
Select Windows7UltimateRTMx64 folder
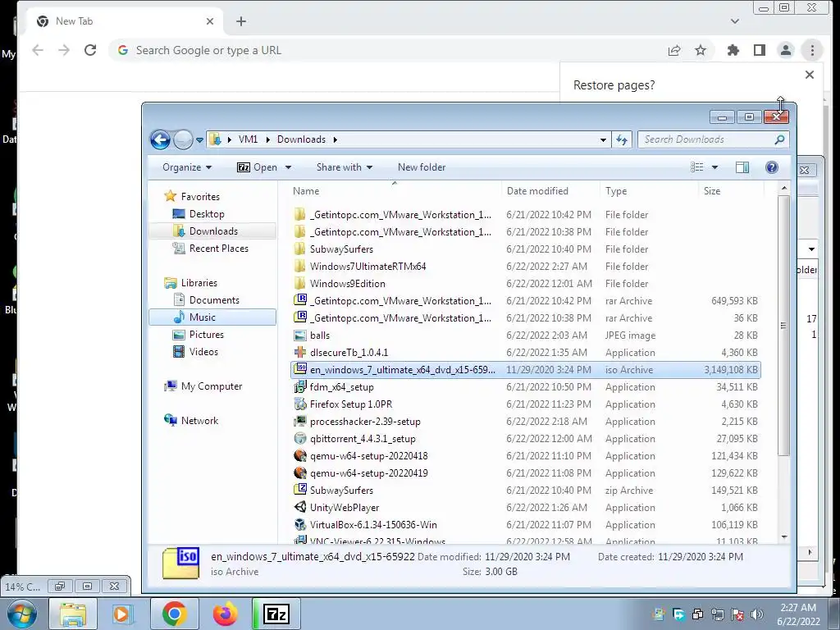pyautogui.click(x=367, y=267)
